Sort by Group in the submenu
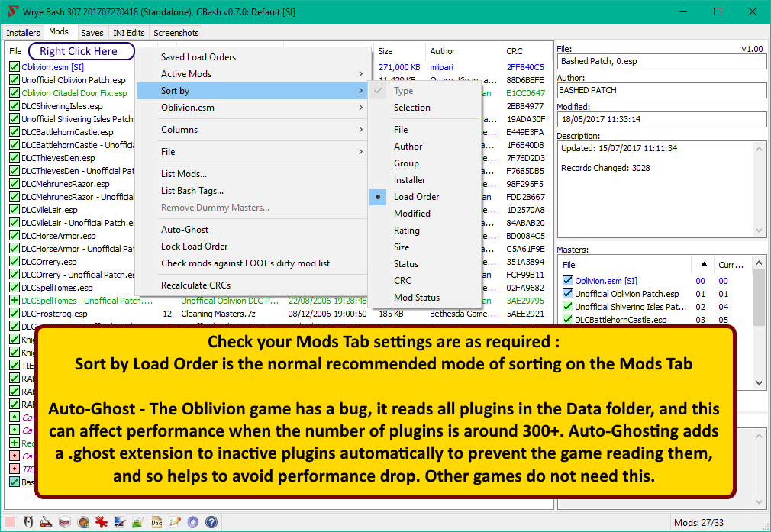Image resolution: width=771 pixels, height=532 pixels. (425, 163)
